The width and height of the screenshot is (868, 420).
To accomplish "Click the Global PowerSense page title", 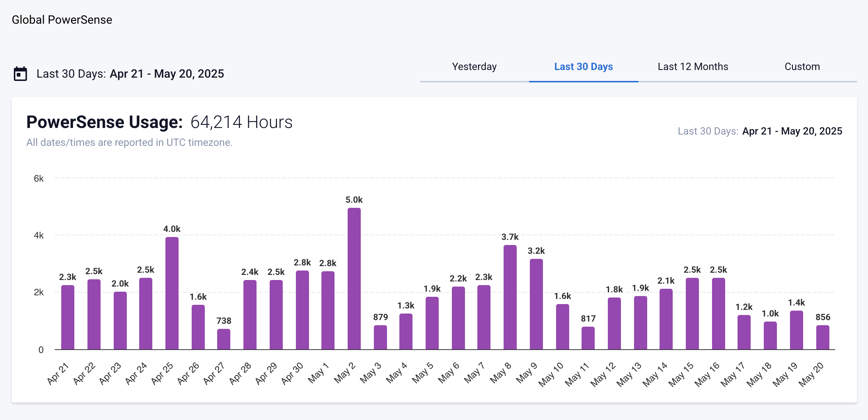I will point(62,20).
